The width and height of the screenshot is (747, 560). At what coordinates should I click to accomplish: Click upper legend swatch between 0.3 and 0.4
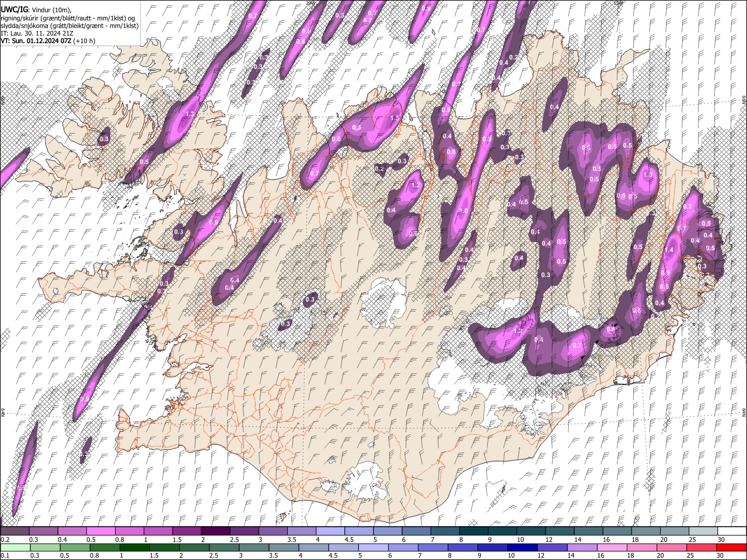tap(43, 531)
